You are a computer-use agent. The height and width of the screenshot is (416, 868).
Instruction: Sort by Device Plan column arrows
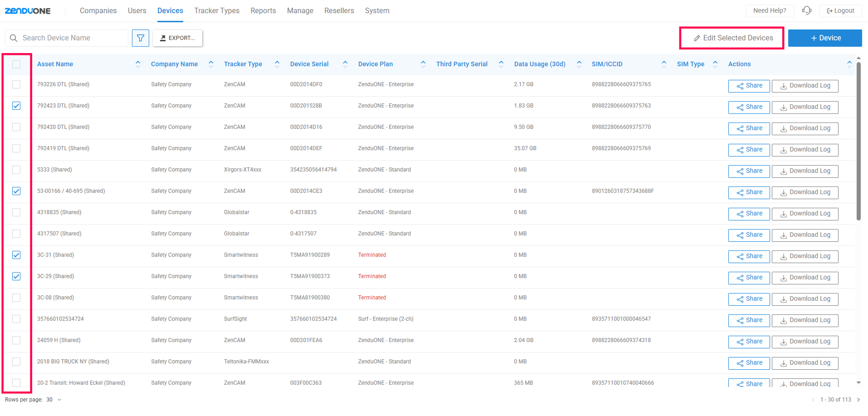[423, 64]
